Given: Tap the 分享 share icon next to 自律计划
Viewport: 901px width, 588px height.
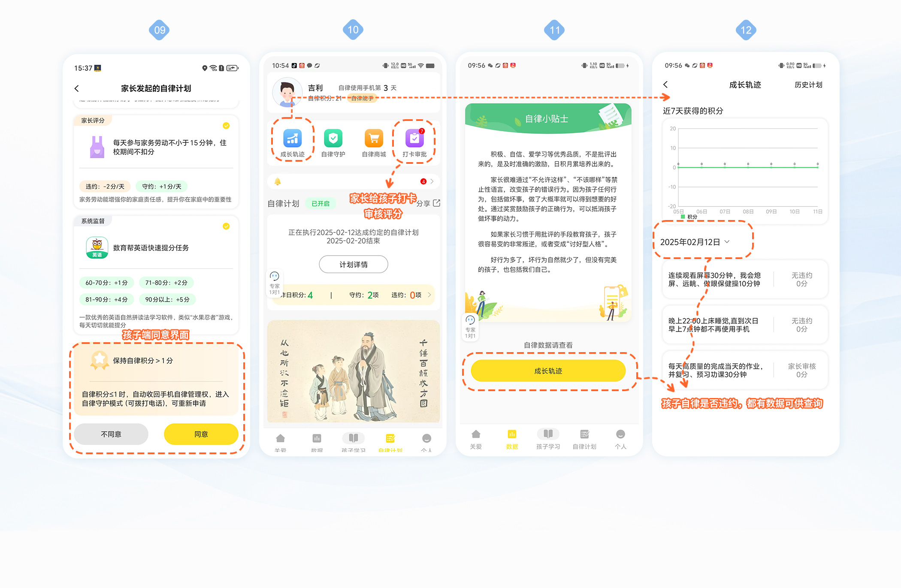Looking at the screenshot, I should (x=436, y=203).
